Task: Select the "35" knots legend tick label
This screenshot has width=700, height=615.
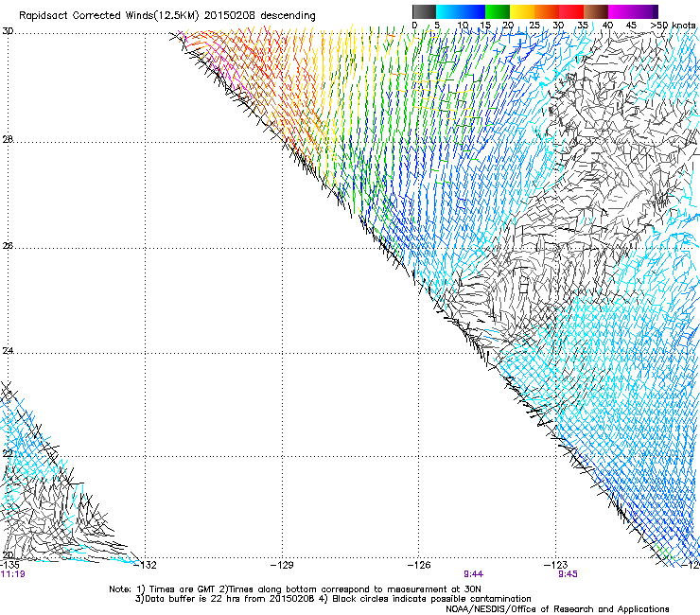Action: (x=583, y=26)
